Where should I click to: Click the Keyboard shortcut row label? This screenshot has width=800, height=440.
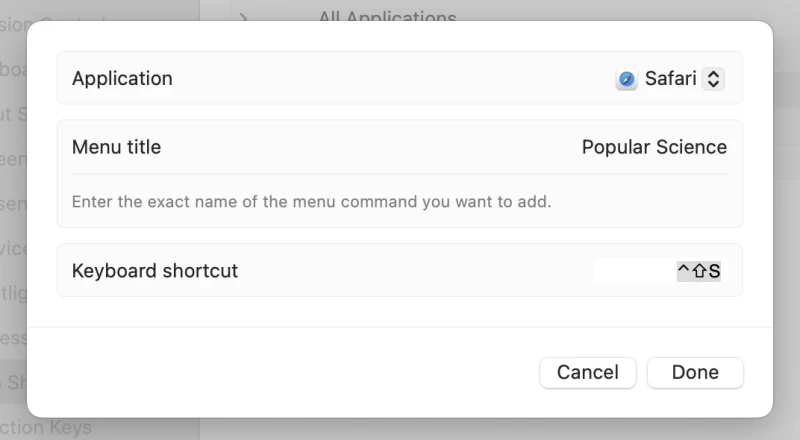[155, 271]
